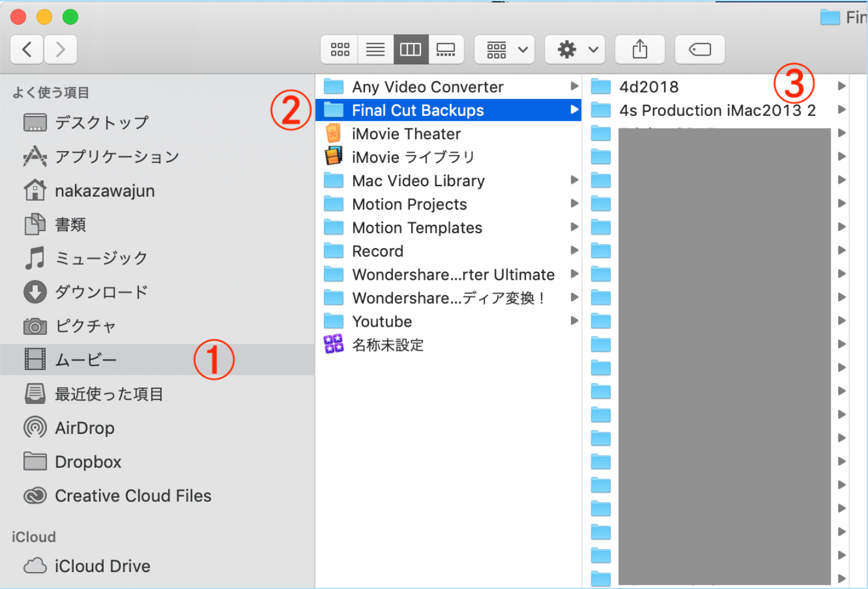Go forward with the right chevron button

coord(60,50)
